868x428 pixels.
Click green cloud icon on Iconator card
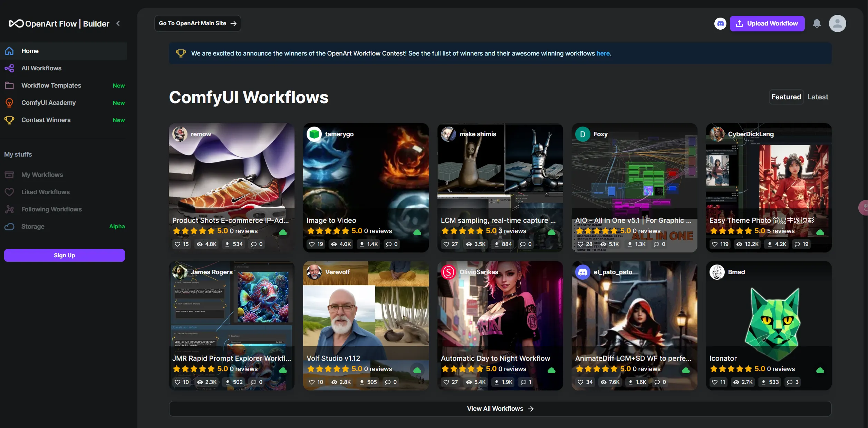click(x=820, y=370)
